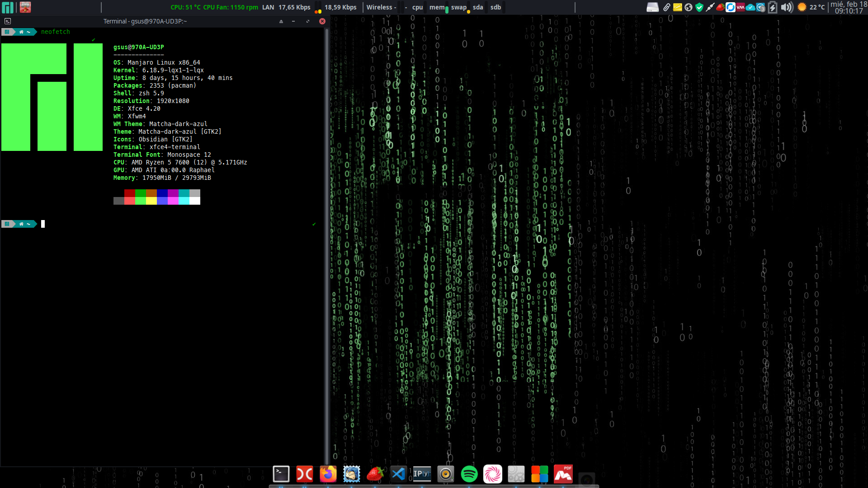Image resolution: width=868 pixels, height=488 pixels.
Task: Launch Firefox from the dock
Action: [x=328, y=474]
